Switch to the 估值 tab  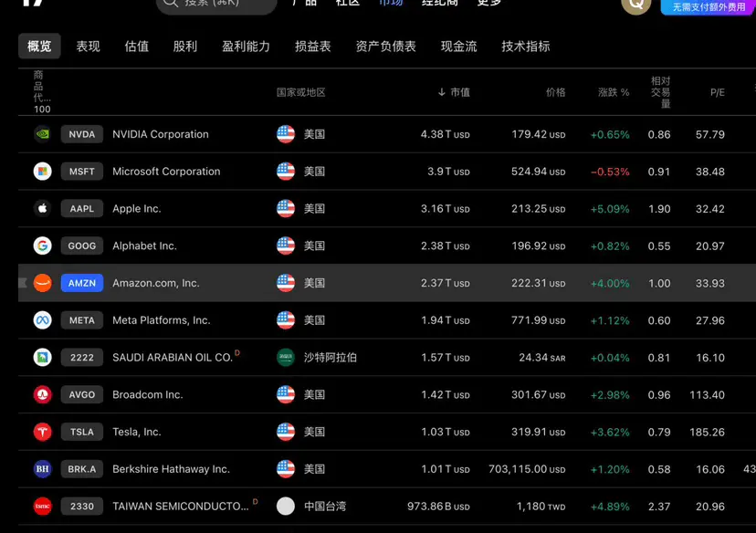[x=136, y=47]
